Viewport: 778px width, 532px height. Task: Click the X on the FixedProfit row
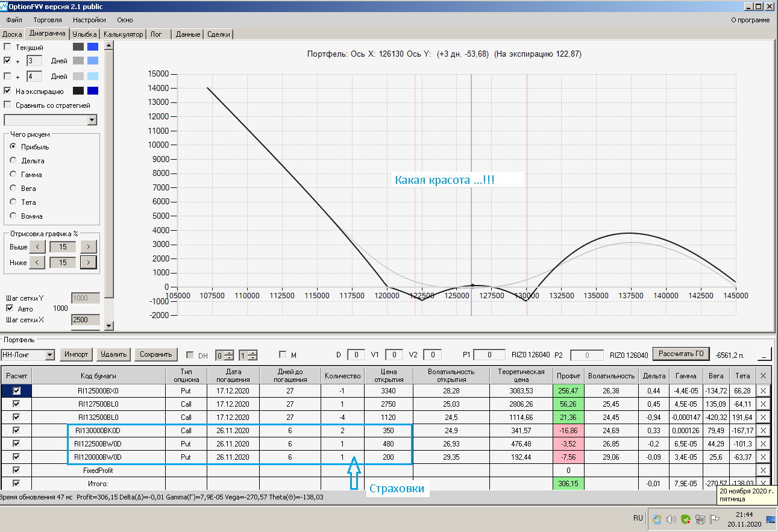pyautogui.click(x=764, y=470)
